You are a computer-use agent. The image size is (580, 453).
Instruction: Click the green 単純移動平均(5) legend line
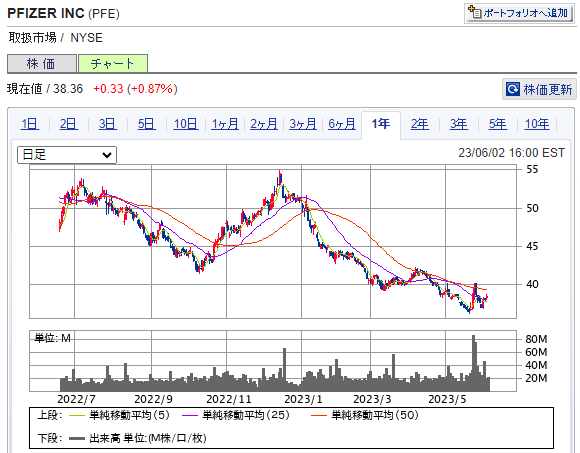click(77, 416)
